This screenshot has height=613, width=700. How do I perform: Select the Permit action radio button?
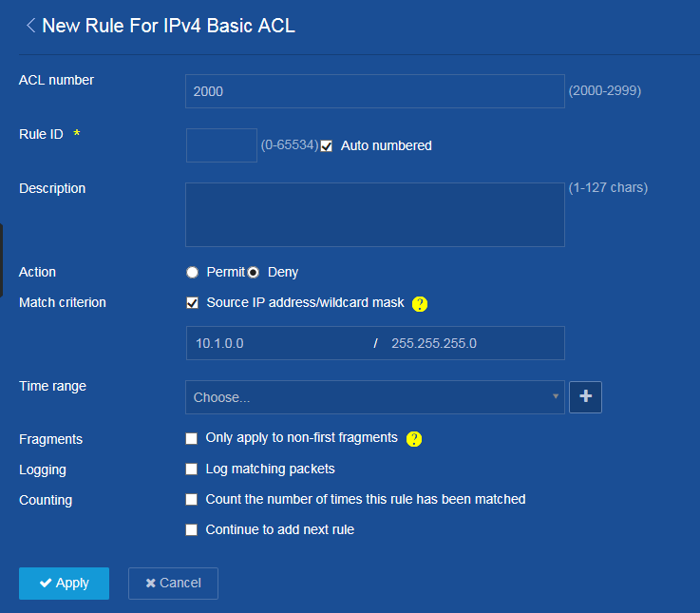coord(193,273)
